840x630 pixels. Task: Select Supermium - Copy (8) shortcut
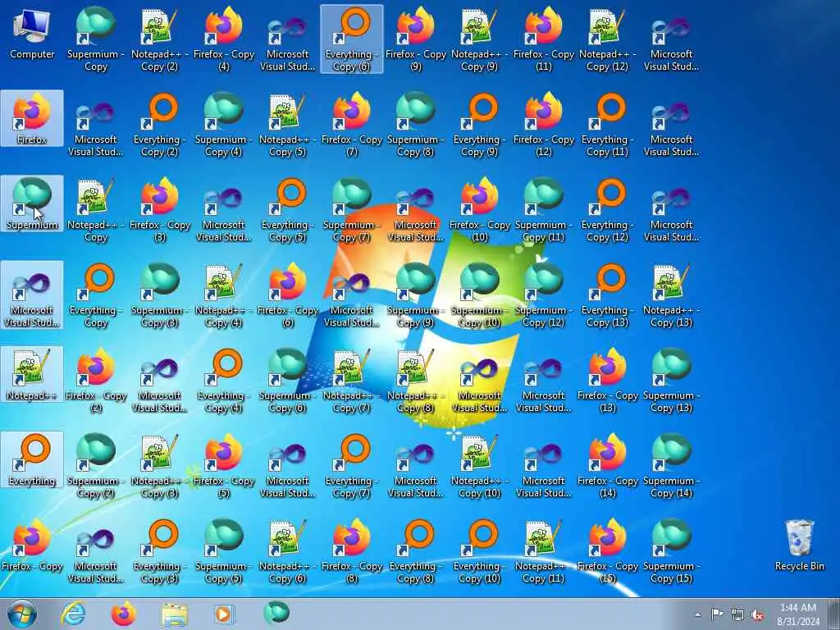point(415,125)
